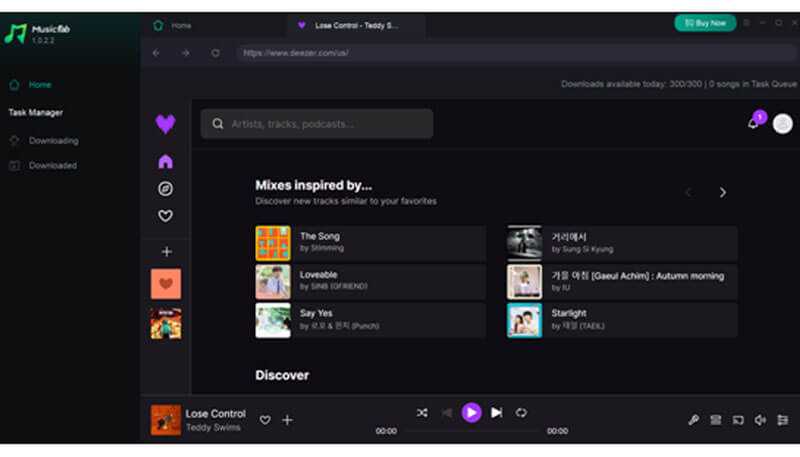Switch to the Home tab
The image size is (800, 457).
(x=181, y=25)
